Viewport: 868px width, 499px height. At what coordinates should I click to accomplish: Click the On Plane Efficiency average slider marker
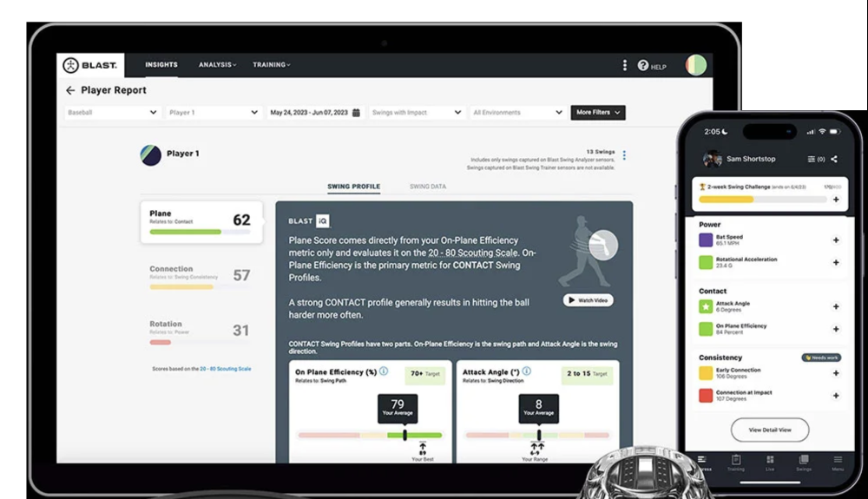404,435
